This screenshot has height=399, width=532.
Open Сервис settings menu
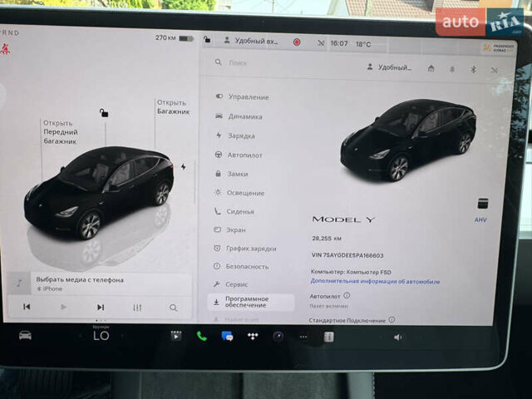(230, 284)
